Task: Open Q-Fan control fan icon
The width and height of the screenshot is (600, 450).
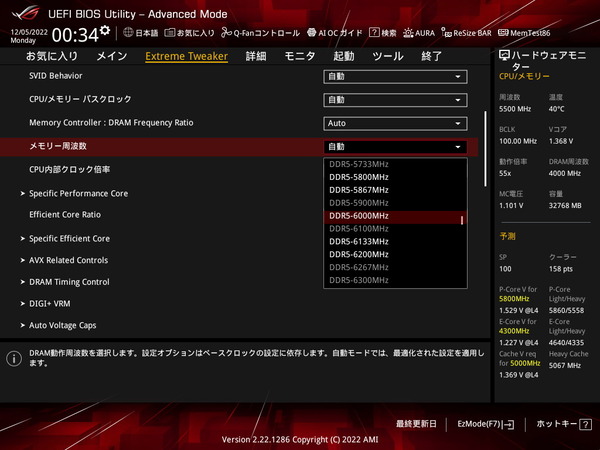Action: tap(226, 33)
